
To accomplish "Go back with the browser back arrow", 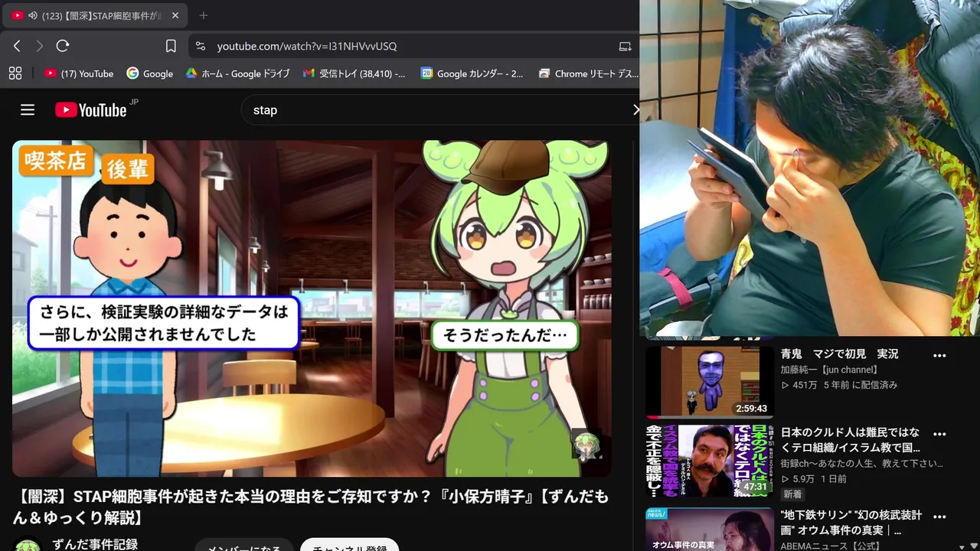I will pyautogui.click(x=17, y=46).
